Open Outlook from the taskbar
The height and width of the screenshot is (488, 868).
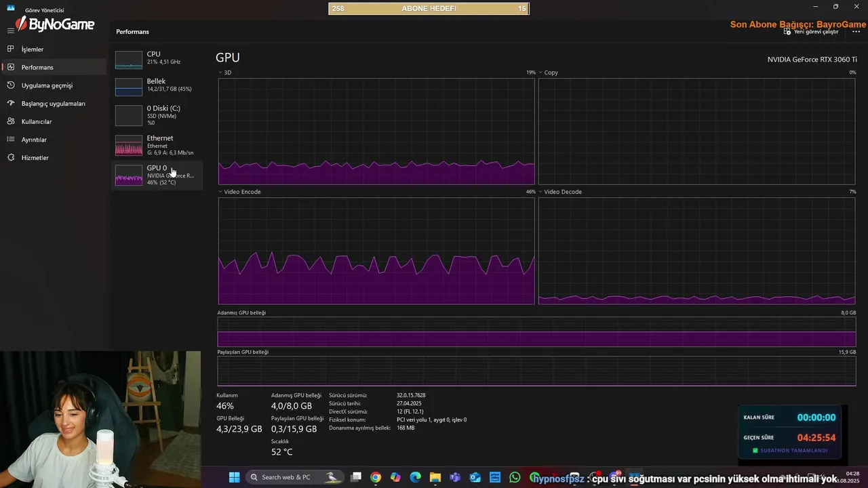(x=475, y=477)
